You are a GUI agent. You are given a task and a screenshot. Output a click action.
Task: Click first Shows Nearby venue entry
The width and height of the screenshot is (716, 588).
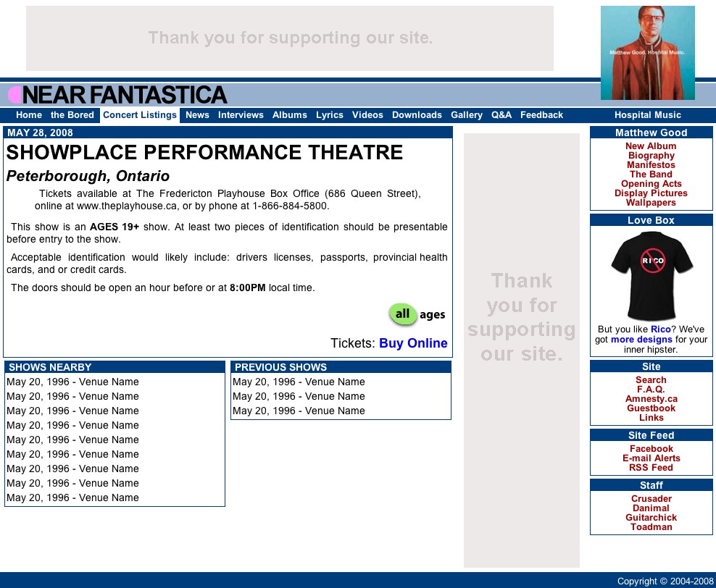pyautogui.click(x=72, y=382)
